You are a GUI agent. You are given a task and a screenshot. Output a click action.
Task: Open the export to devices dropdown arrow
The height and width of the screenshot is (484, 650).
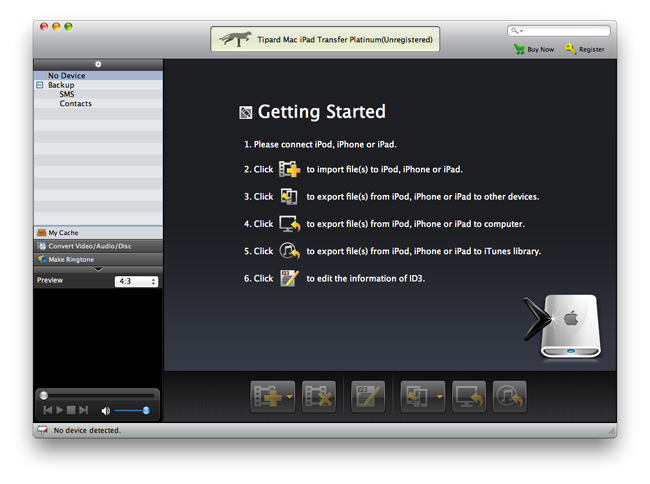(439, 397)
